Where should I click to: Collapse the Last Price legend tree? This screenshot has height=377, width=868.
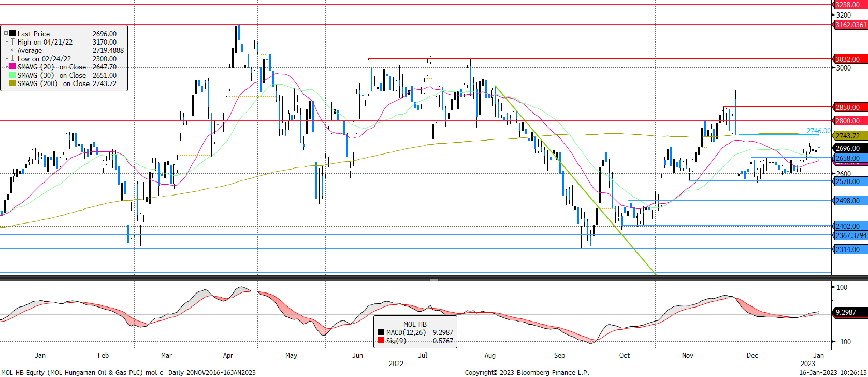(x=6, y=33)
